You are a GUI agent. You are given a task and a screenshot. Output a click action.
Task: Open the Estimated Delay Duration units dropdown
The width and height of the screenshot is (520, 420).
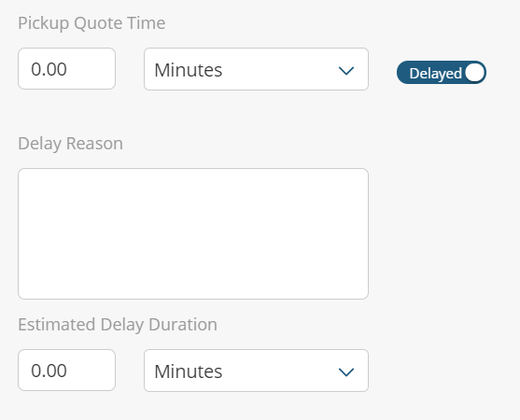coord(256,371)
